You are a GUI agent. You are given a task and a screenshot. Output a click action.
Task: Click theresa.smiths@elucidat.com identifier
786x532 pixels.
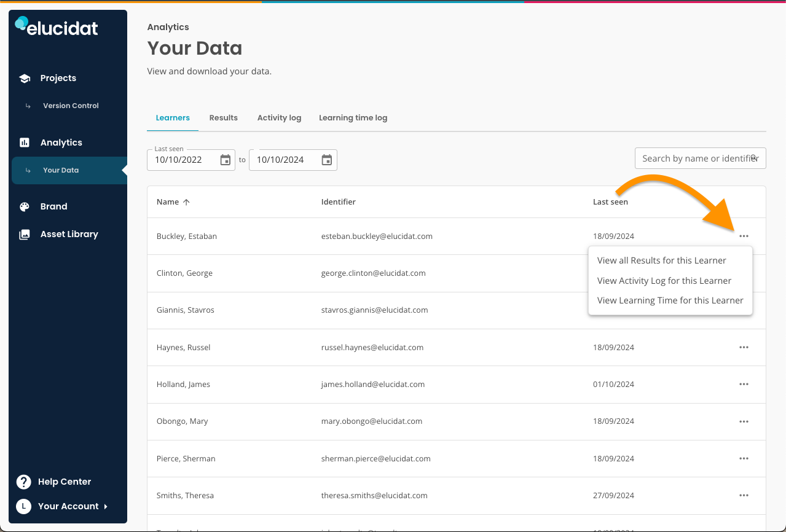tap(374, 495)
